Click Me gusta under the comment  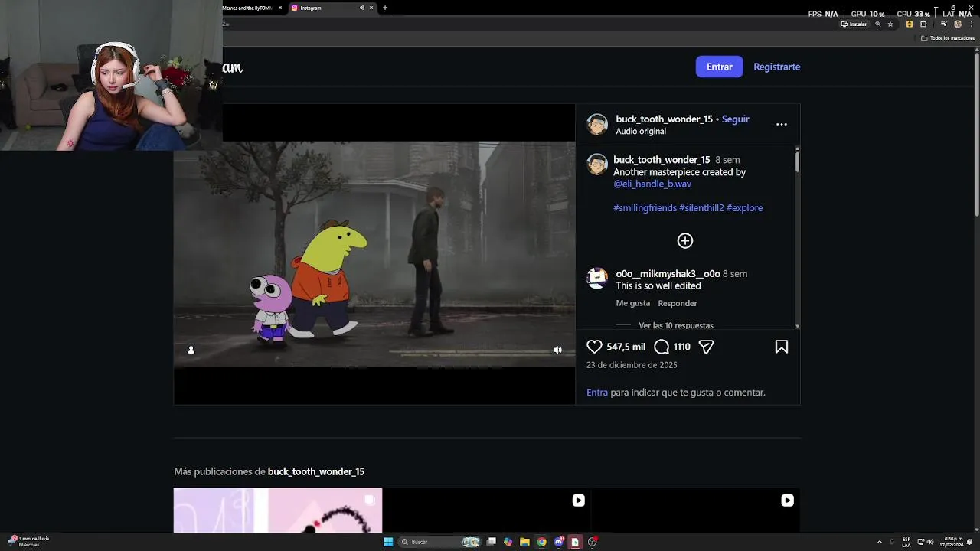click(x=633, y=303)
